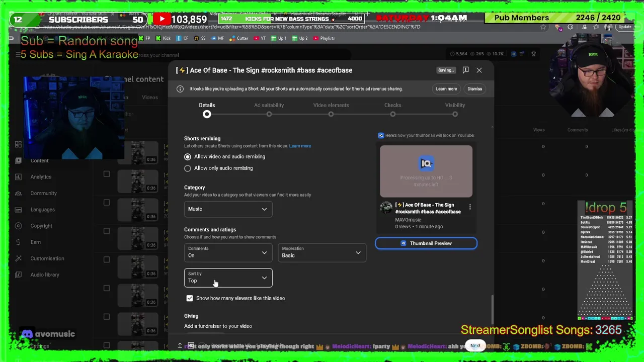Image resolution: width=644 pixels, height=362 pixels.
Task: Open the Comments dropdown set to On
Action: (228, 253)
